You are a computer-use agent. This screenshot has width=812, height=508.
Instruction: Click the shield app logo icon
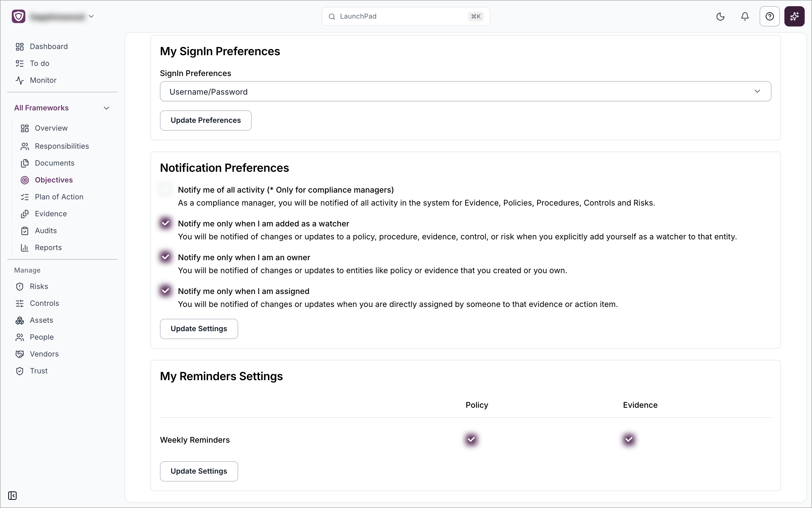point(19,16)
